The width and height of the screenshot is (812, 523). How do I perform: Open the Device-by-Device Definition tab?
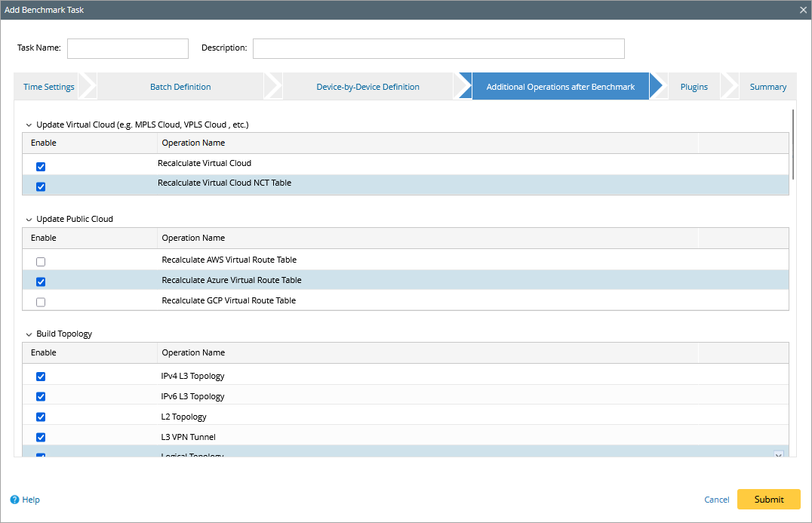[x=368, y=87]
